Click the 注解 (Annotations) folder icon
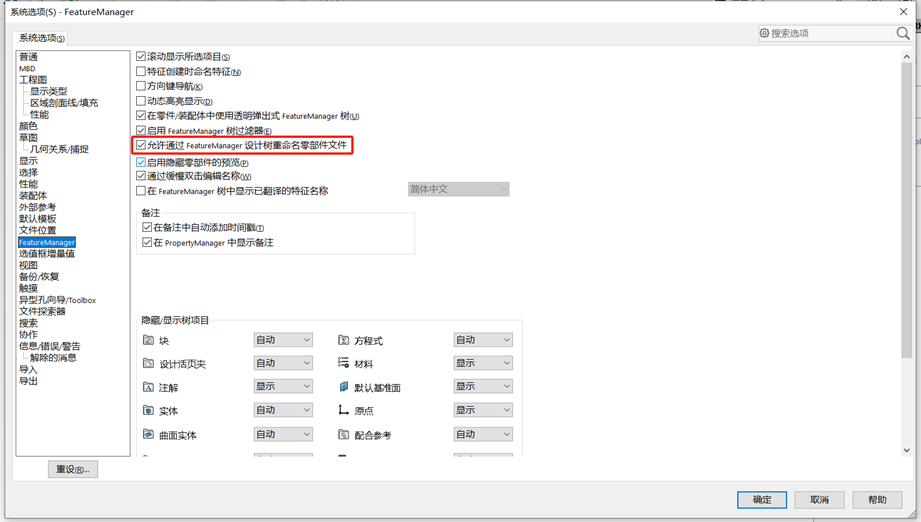 (148, 387)
